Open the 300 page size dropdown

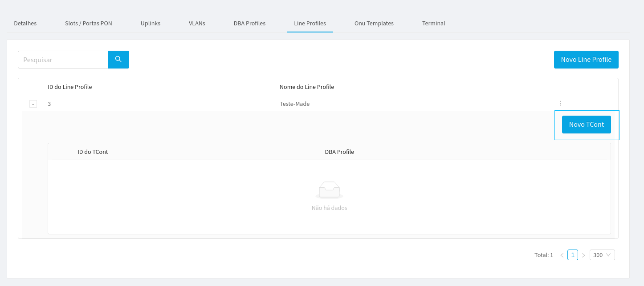tap(602, 255)
